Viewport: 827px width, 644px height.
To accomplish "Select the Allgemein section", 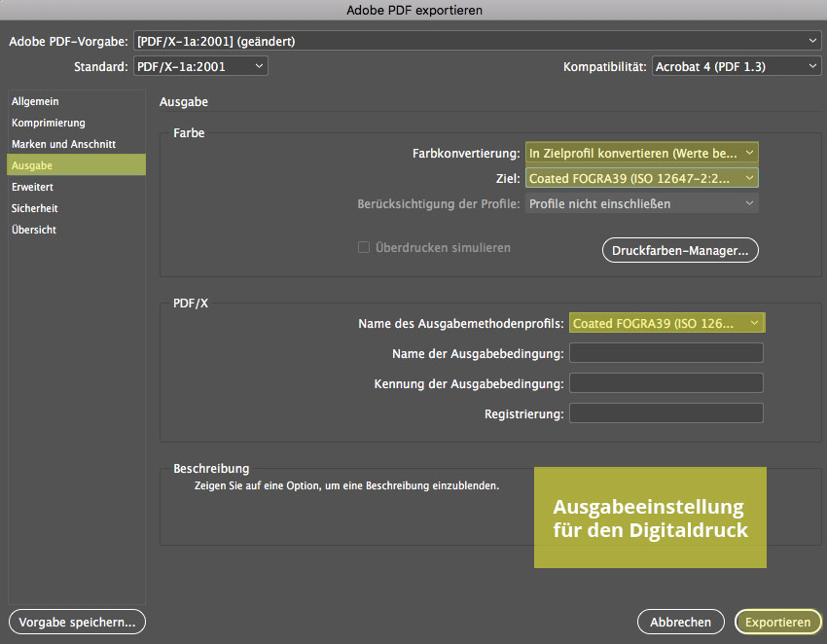I will coord(77,101).
